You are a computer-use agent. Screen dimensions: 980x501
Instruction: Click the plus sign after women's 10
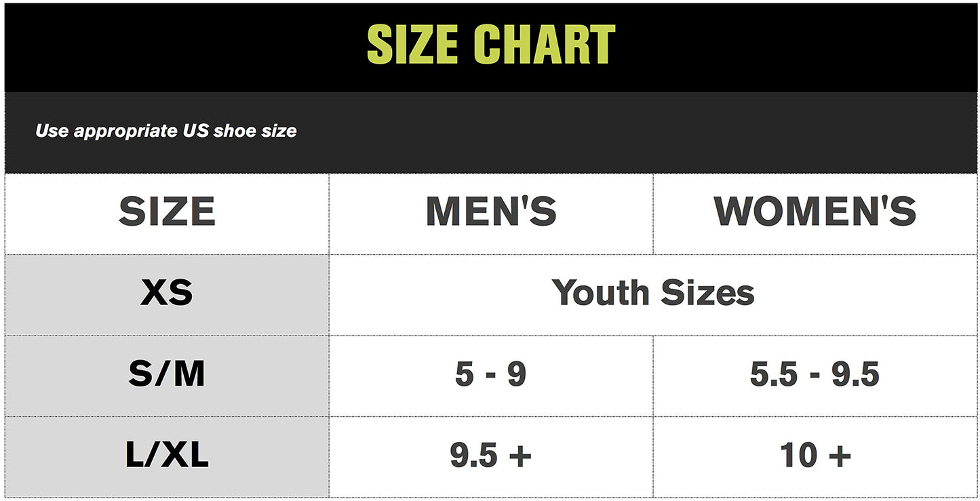point(840,456)
